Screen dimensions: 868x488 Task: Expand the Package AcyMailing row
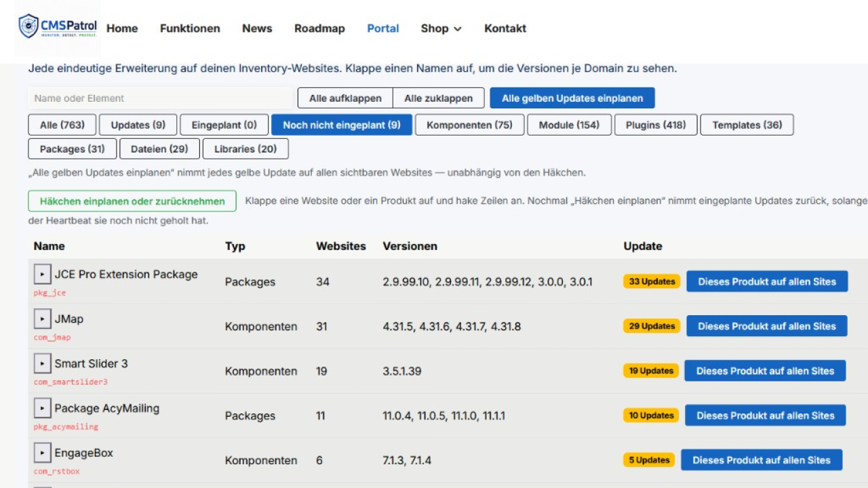pos(42,409)
